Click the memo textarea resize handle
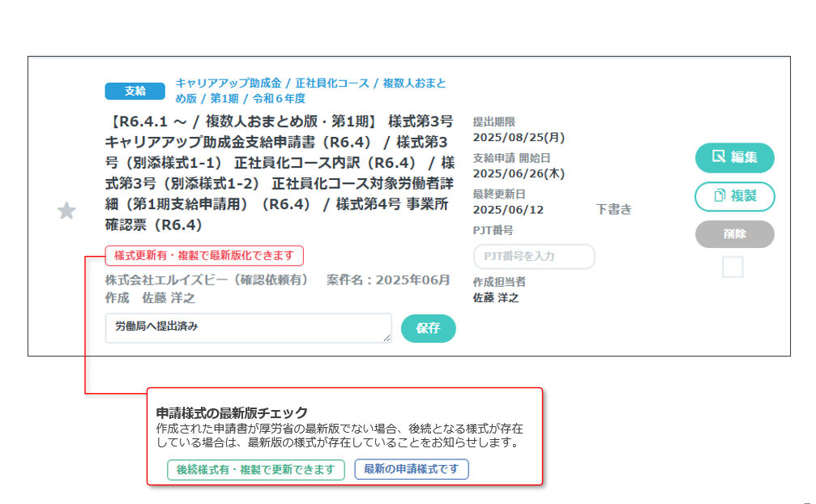The height and width of the screenshot is (504, 816). pos(387,339)
